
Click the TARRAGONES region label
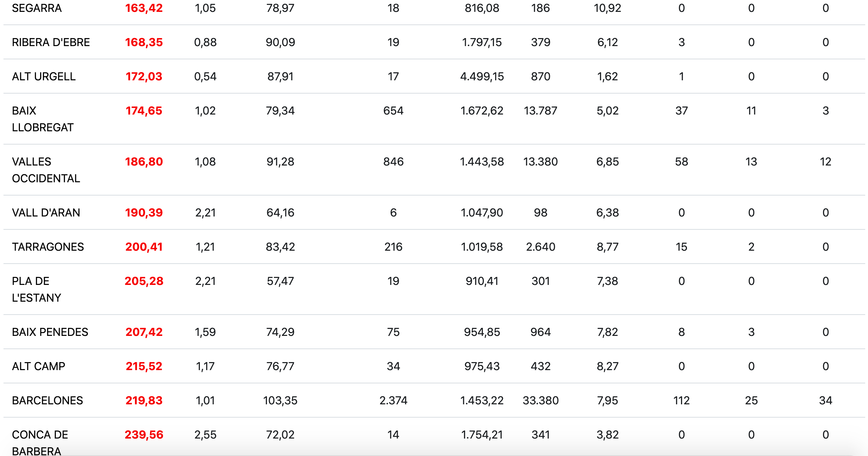(x=48, y=247)
